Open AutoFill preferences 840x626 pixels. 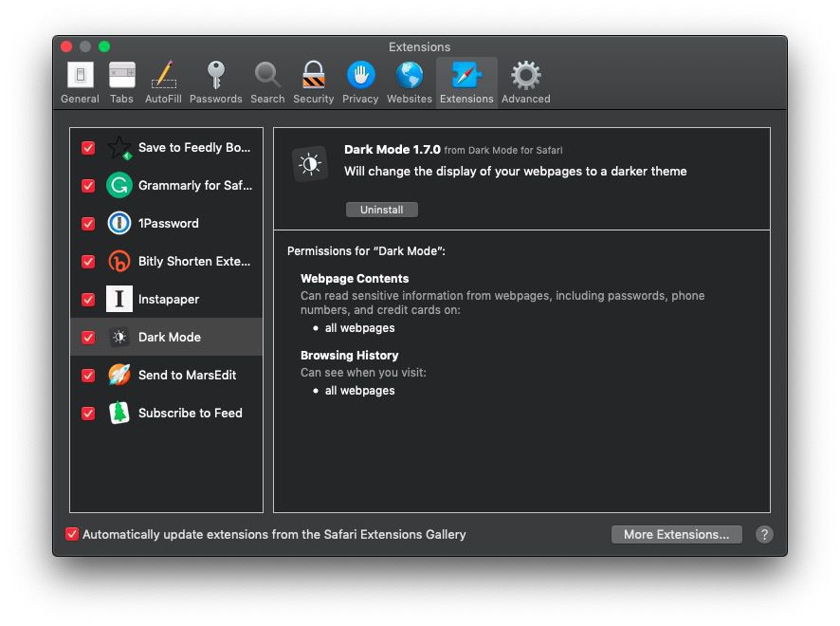click(x=163, y=83)
